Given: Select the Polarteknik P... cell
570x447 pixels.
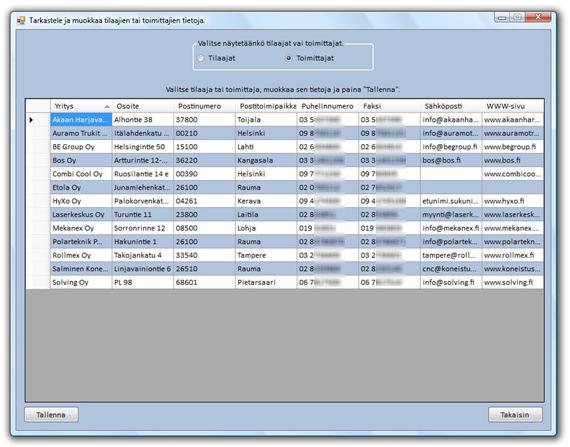Looking at the screenshot, I should 81,242.
